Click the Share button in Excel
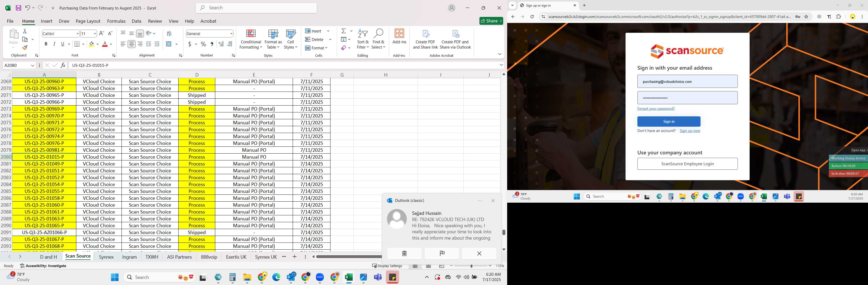868x285 pixels. pyautogui.click(x=491, y=21)
